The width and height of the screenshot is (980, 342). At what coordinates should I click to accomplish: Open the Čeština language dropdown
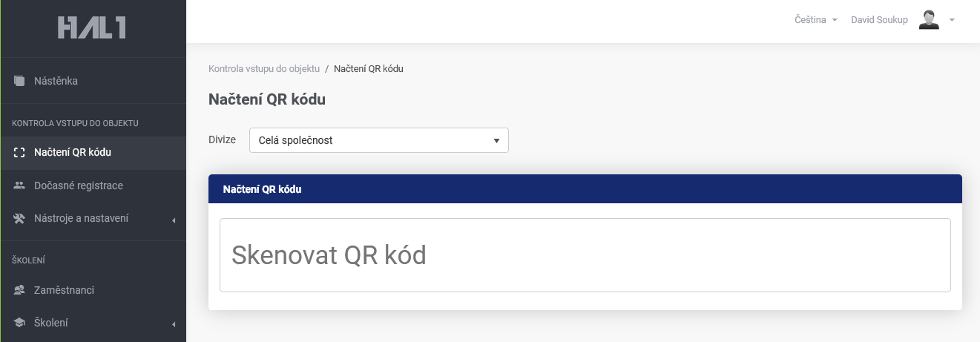click(816, 20)
